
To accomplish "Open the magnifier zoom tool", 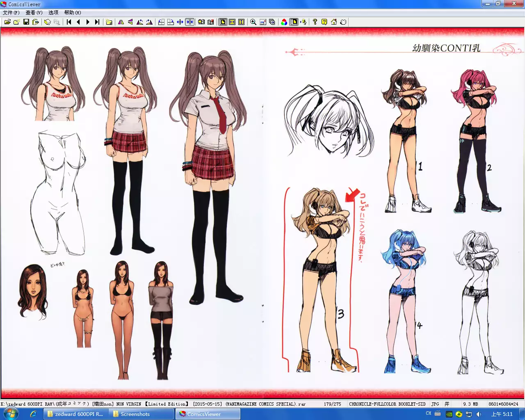I will pyautogui.click(x=253, y=22).
